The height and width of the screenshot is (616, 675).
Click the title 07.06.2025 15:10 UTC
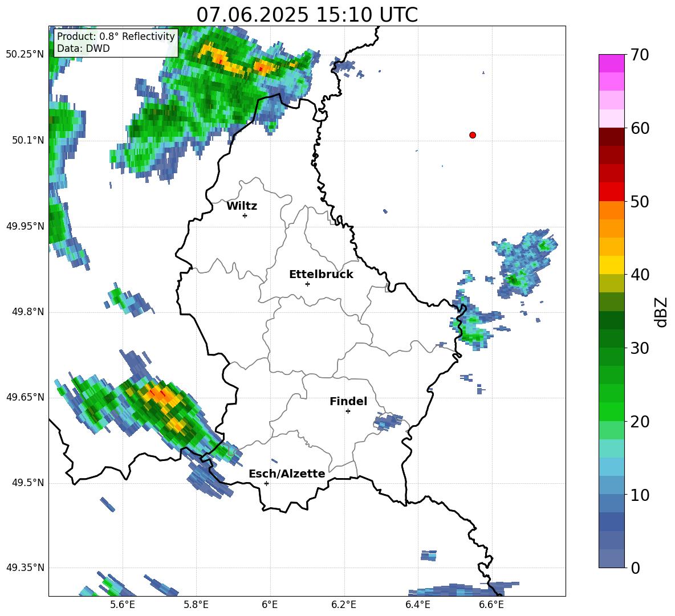[307, 15]
